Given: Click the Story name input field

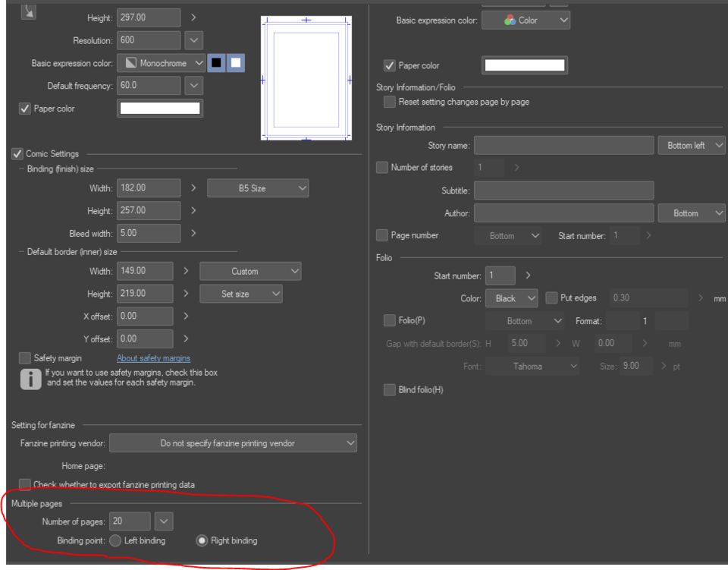Looking at the screenshot, I should (563, 145).
